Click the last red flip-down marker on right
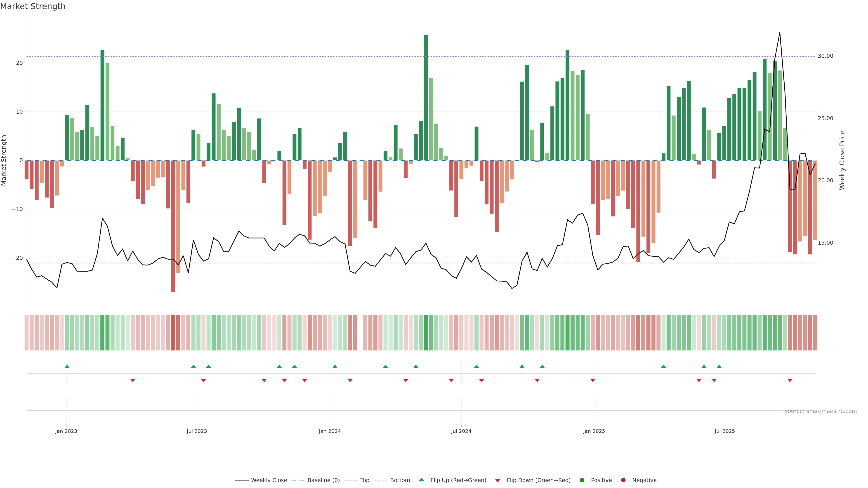868x488 pixels. 790,380
